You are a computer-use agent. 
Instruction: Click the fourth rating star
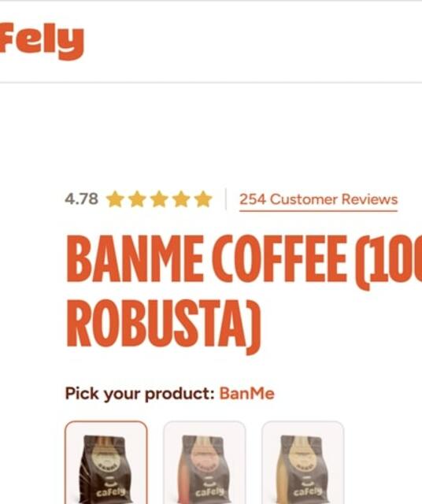coord(181,199)
